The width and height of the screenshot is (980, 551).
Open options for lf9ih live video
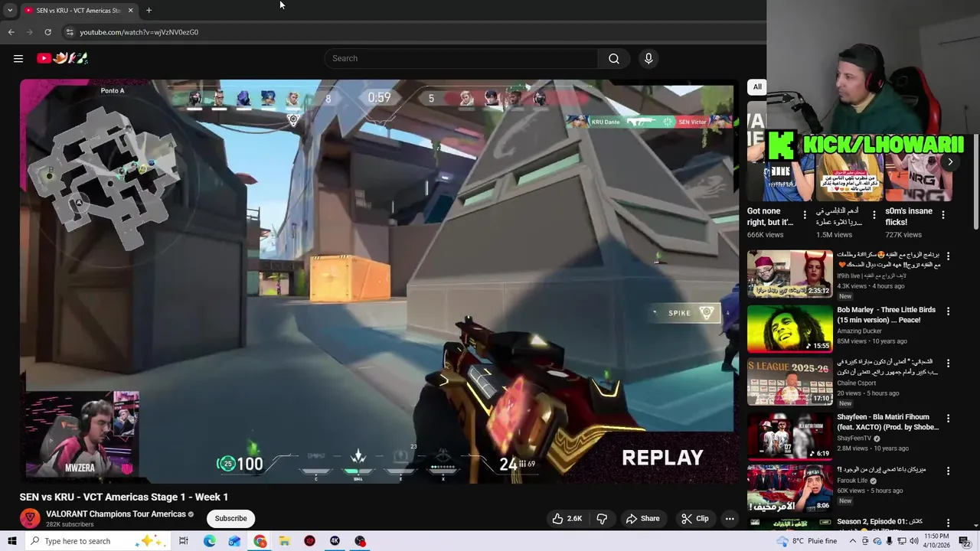coord(948,256)
